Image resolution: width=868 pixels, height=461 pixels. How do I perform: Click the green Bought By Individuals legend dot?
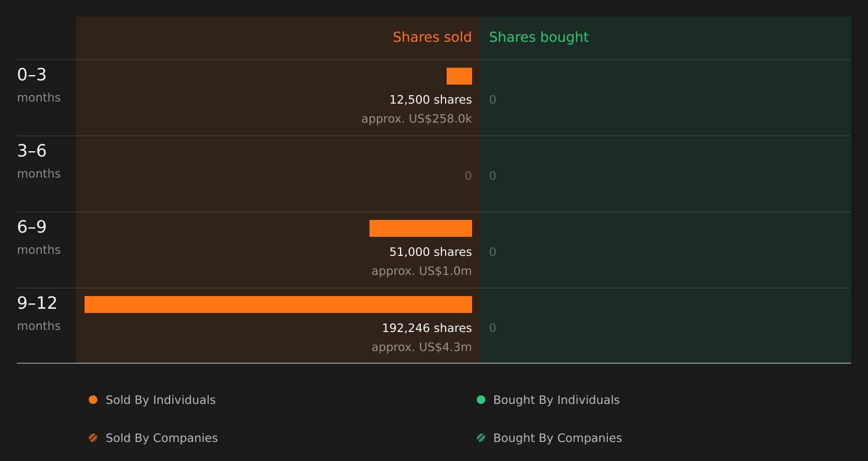(x=481, y=400)
